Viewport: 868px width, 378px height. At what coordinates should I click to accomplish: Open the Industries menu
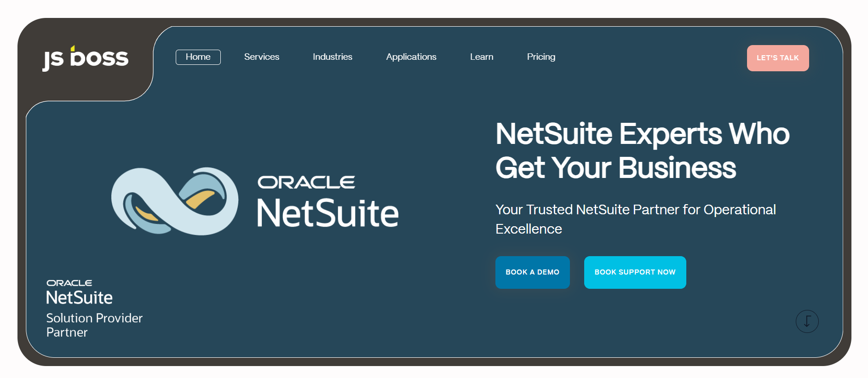tap(333, 57)
